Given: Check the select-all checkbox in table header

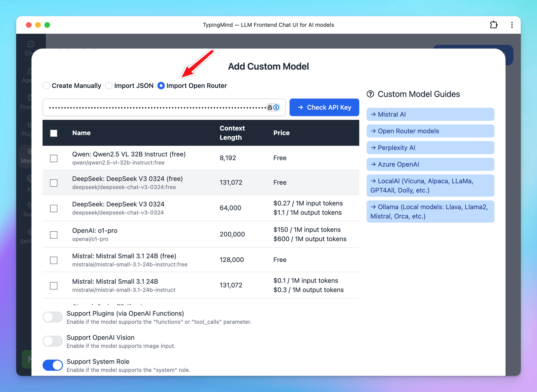Looking at the screenshot, I should pyautogui.click(x=54, y=133).
